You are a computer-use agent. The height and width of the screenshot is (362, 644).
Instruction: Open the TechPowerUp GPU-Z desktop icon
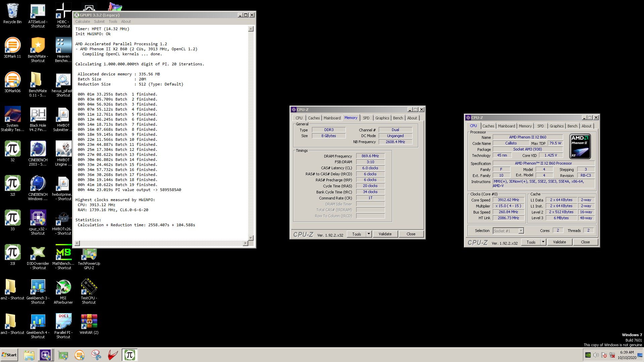[x=89, y=258]
